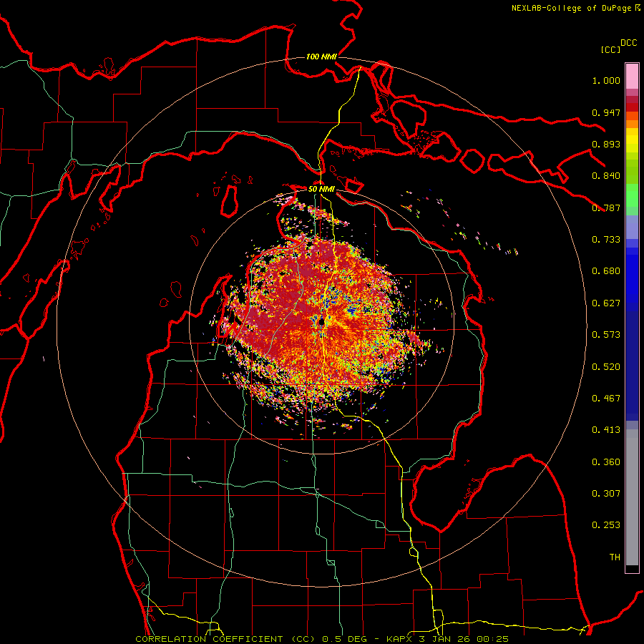Click the 100 NMI range ring label
Screen dimensions: 644x644
point(321,57)
